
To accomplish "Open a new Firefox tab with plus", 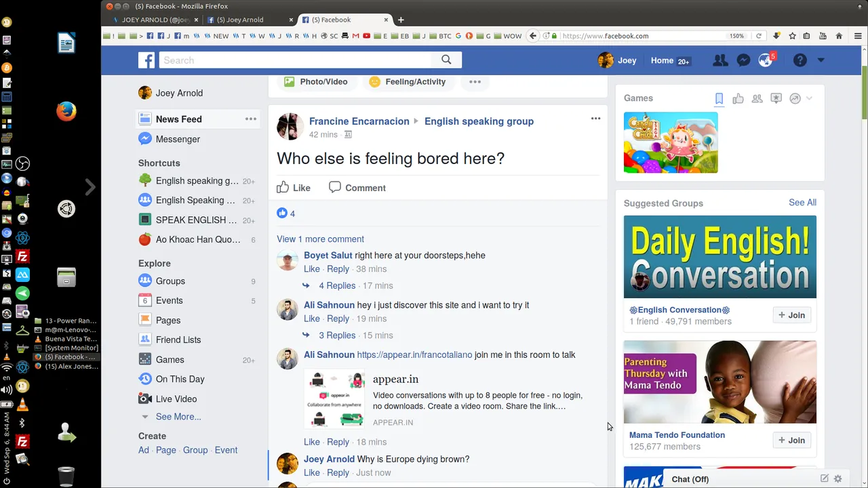I will [401, 20].
